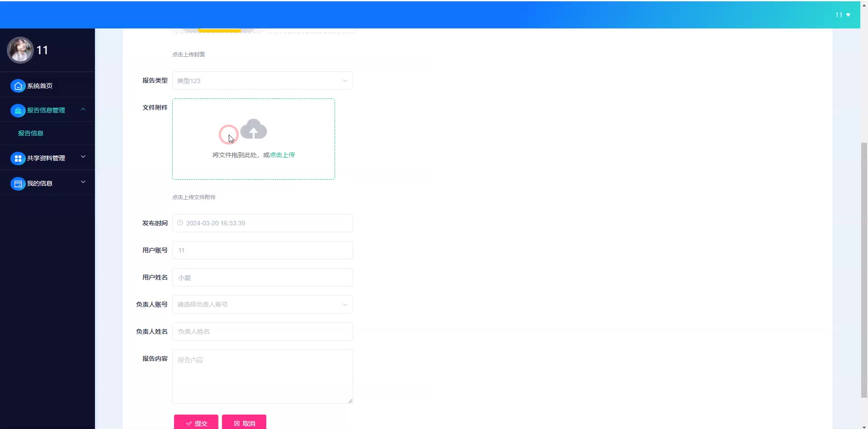868x429 pixels.
Task: Select 系统首页 menu item
Action: 47,86
